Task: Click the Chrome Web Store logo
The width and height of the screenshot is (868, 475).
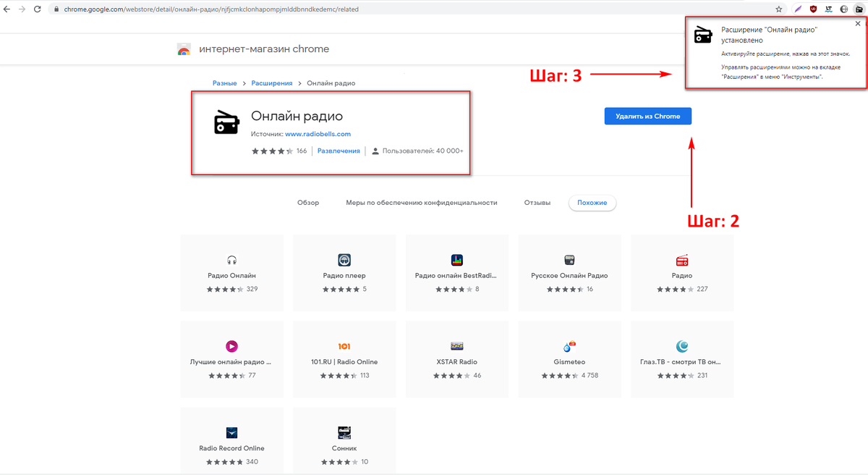Action: pos(184,49)
